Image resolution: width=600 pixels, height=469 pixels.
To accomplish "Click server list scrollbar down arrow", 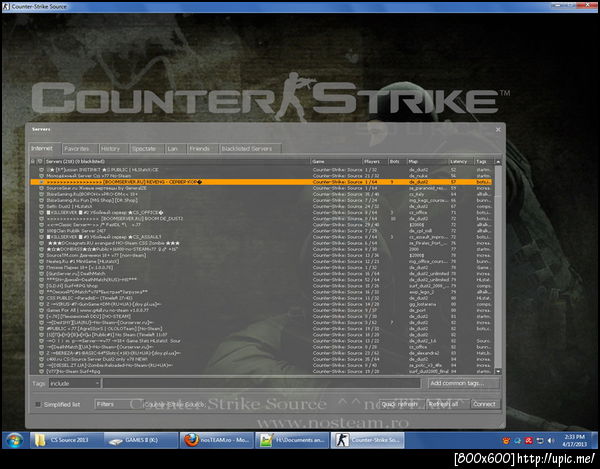I will pos(498,371).
